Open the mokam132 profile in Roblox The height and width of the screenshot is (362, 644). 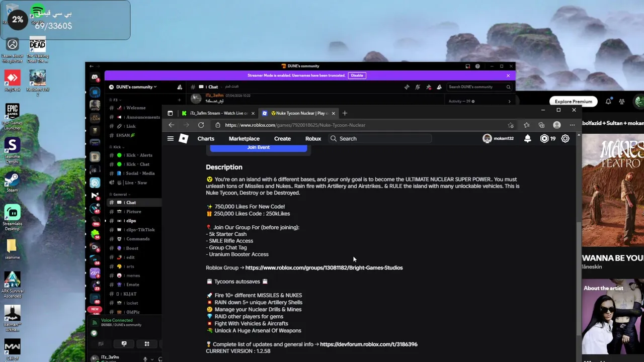(x=498, y=139)
